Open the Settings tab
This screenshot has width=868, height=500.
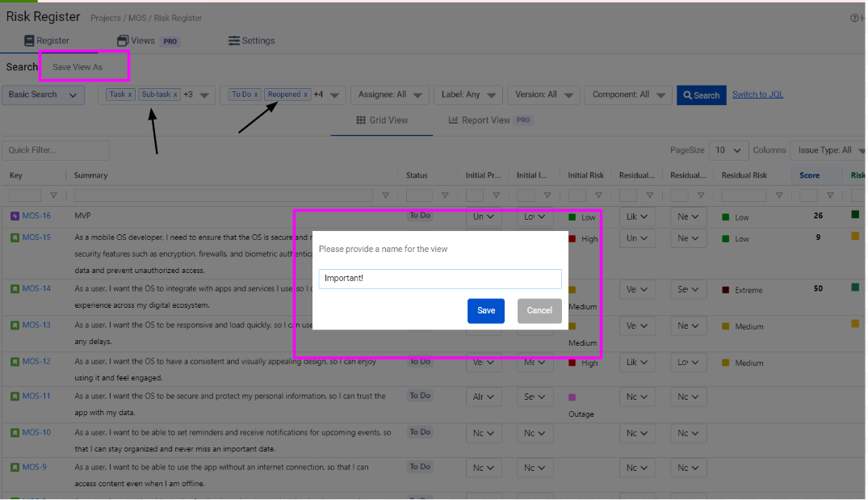(251, 40)
